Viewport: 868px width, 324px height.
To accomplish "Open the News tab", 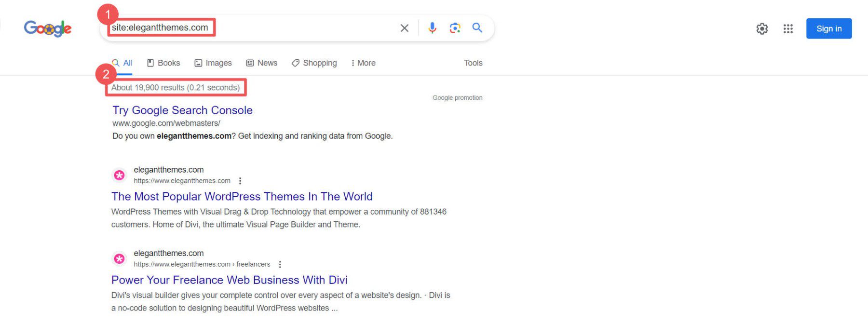I will pos(262,63).
